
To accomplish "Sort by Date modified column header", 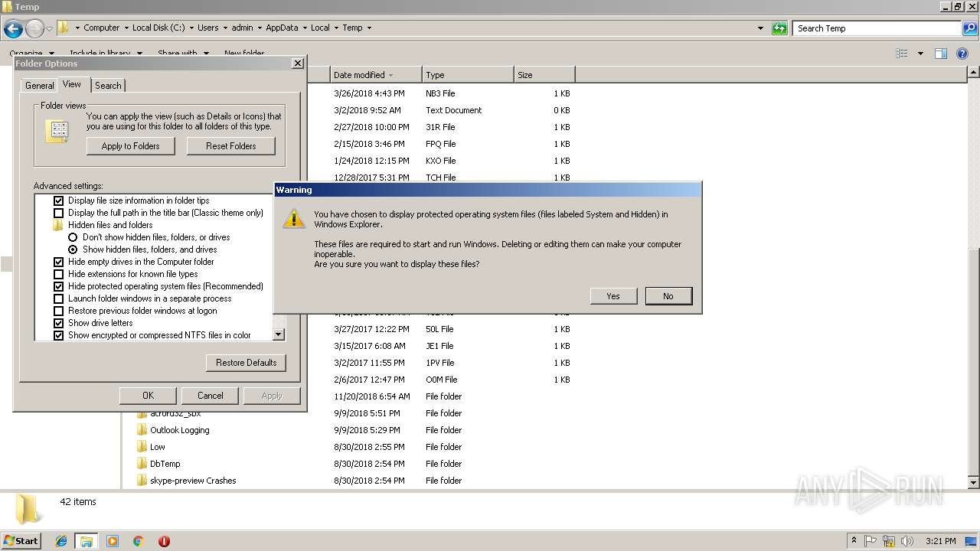I will point(376,75).
